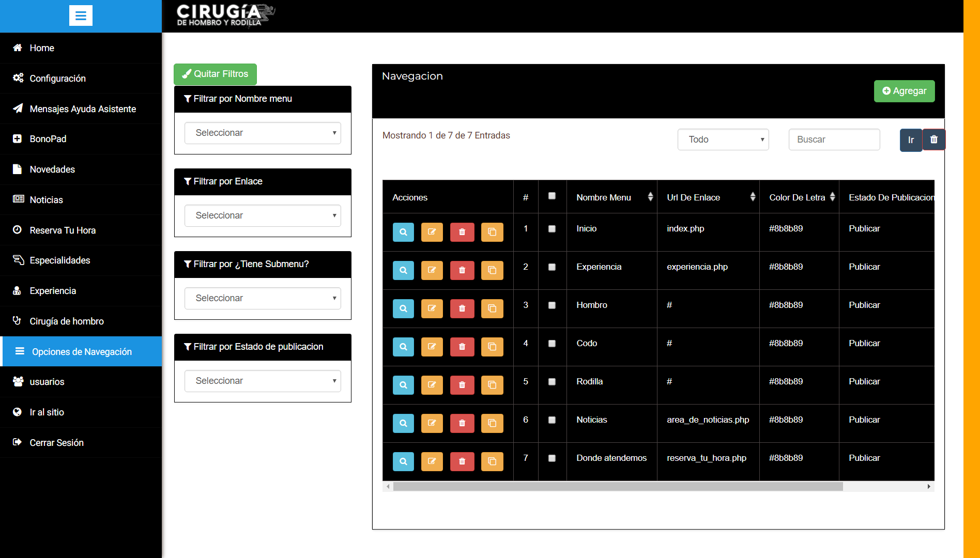This screenshot has height=558, width=980.
Task: Sort by Nombre Menu column arrows
Action: pyautogui.click(x=650, y=197)
